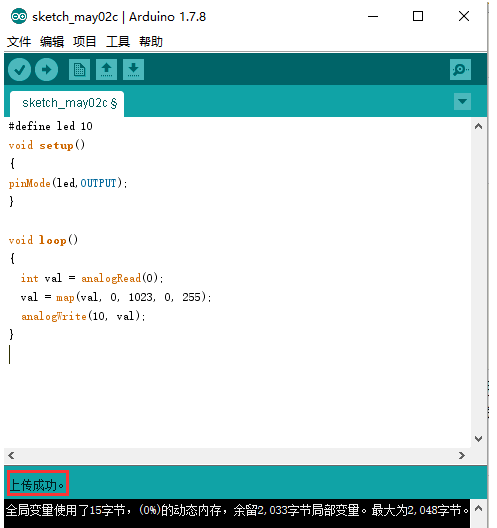Image resolution: width=497 pixels, height=528 pixels.
Task: Select the sketch_may02c tab
Action: coord(67,103)
